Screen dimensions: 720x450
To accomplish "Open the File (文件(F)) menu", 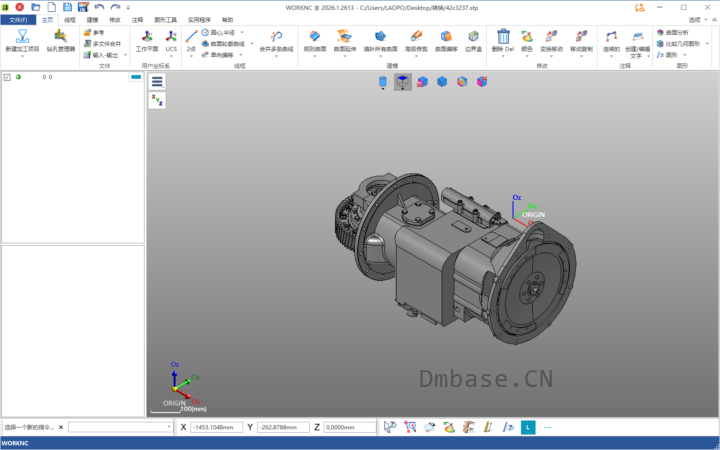I will pyautogui.click(x=18, y=20).
